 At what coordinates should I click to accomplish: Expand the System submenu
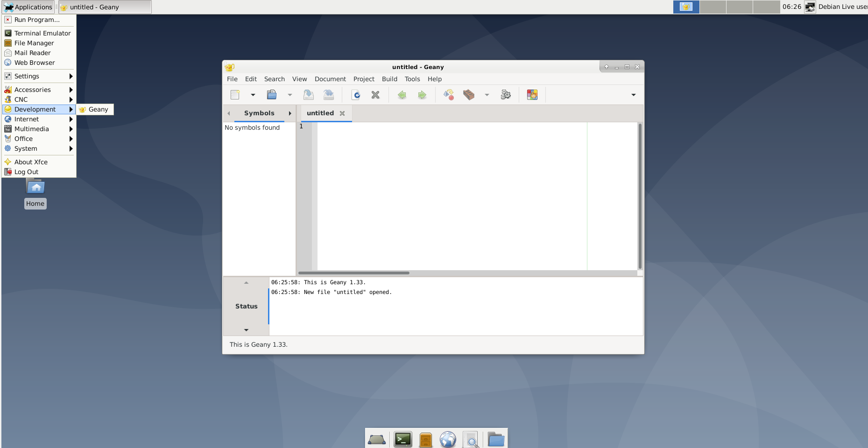39,148
